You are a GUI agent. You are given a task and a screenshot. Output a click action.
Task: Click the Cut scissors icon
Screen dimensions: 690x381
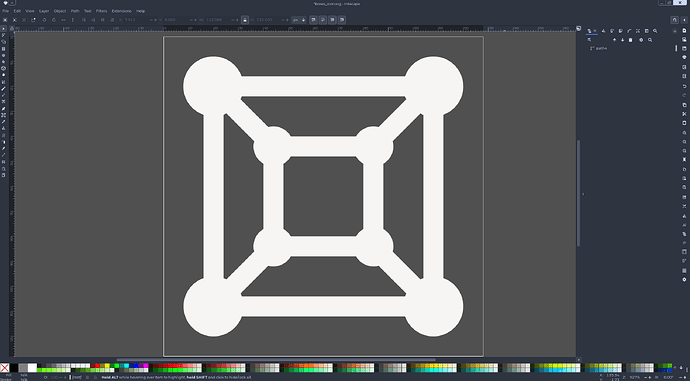[684, 114]
